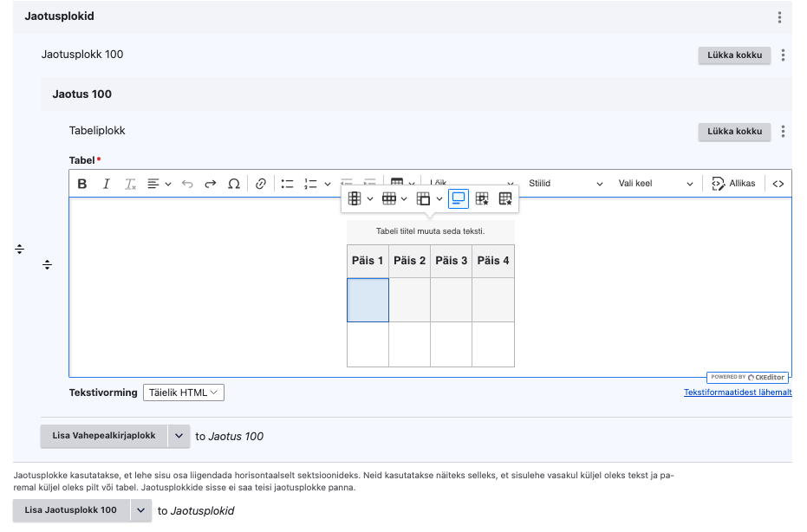Insert a bulleted list
807x532 pixels.
coord(288,184)
